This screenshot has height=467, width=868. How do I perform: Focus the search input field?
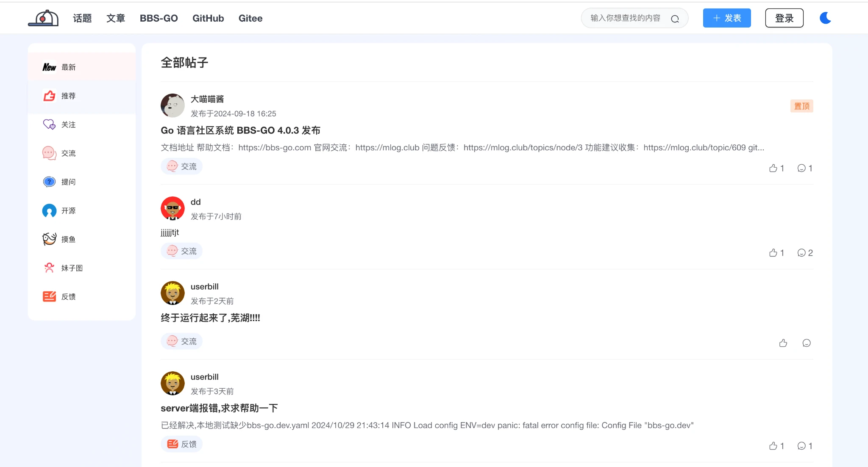[x=625, y=18]
